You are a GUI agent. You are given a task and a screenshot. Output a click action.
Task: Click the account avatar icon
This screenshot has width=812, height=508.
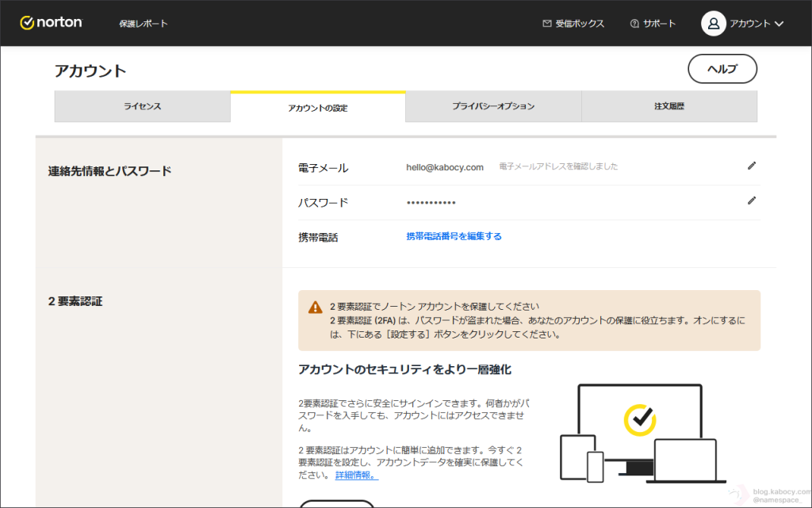713,24
